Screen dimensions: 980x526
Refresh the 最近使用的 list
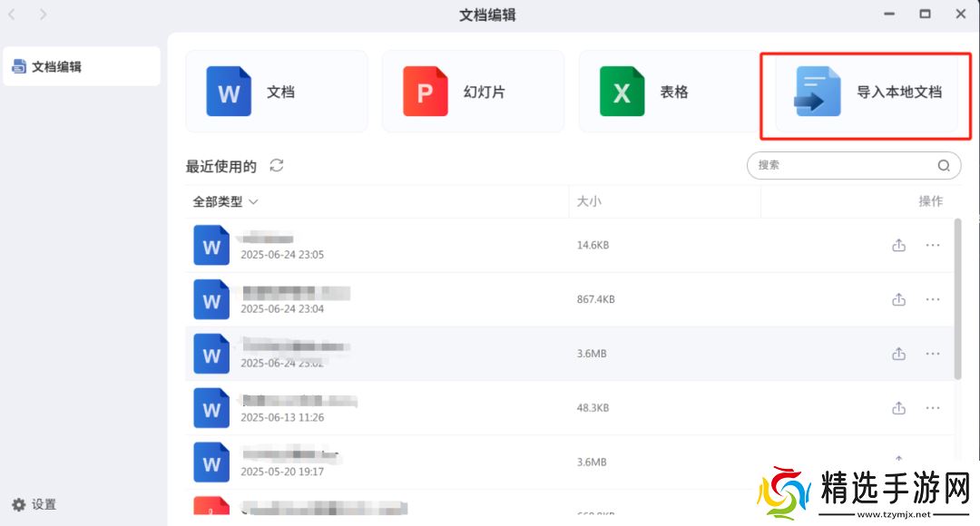pos(277,165)
